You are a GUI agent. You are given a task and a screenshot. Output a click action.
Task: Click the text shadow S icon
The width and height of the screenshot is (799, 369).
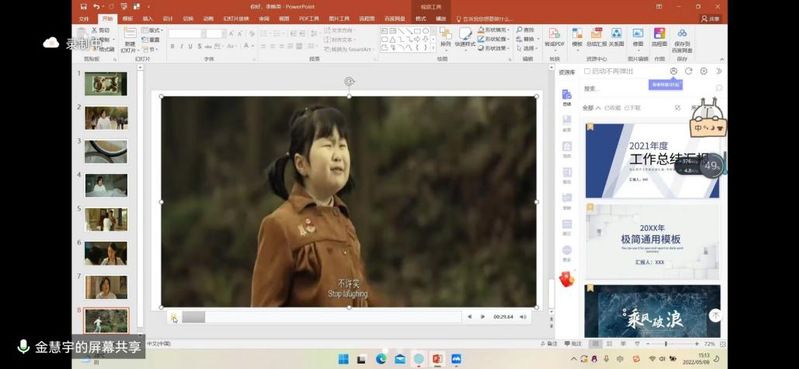(x=200, y=46)
